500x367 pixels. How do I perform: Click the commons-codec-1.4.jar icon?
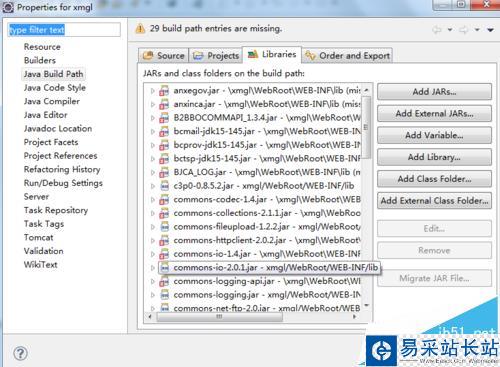click(164, 200)
